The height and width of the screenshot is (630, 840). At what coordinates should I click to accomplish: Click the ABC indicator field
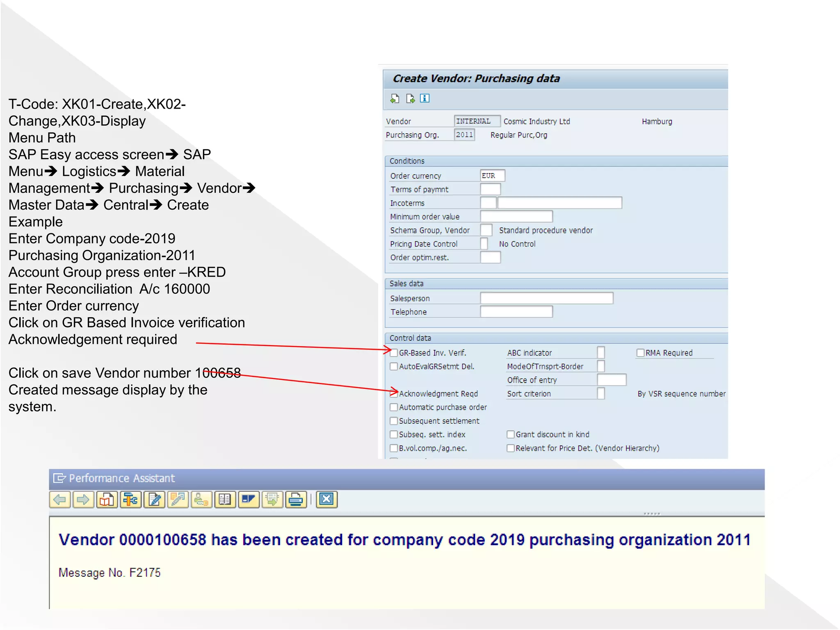[601, 352]
